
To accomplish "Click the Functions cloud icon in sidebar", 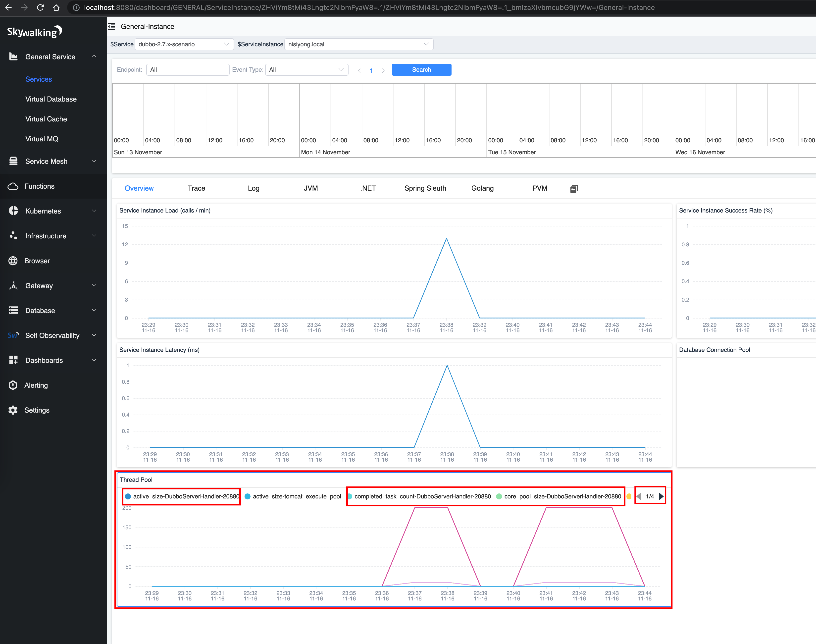I will pyautogui.click(x=13, y=186).
